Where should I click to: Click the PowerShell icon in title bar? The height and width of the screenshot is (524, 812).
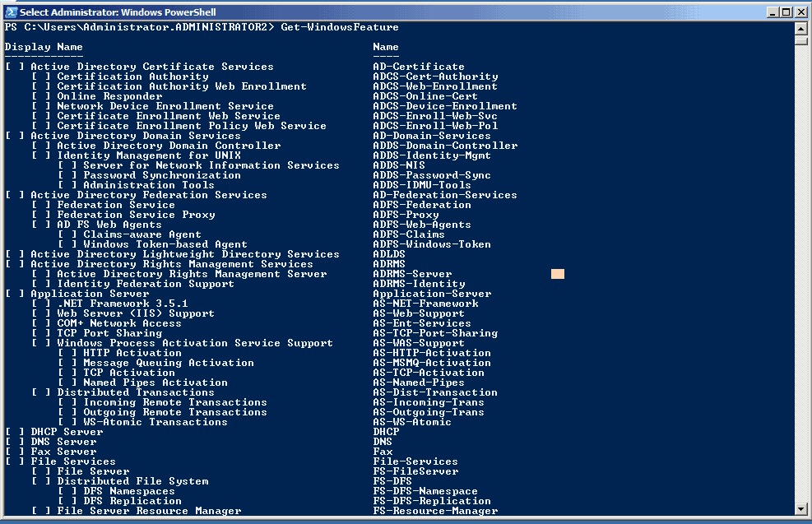pyautogui.click(x=11, y=12)
